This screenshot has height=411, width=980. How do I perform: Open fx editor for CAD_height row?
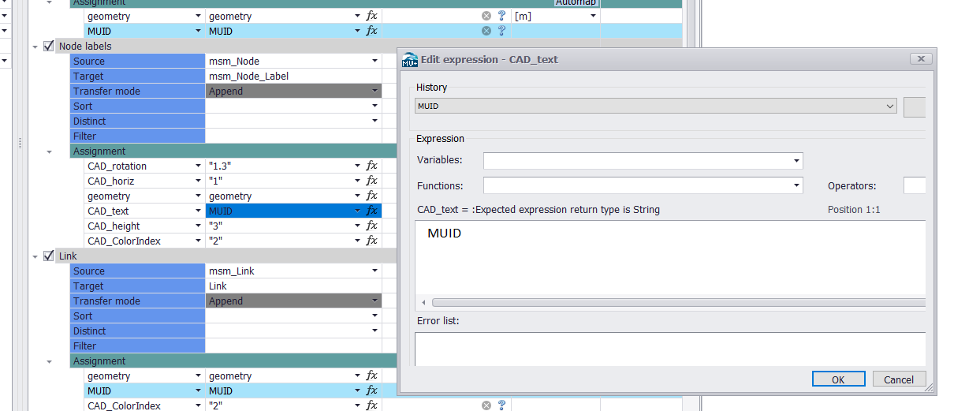click(x=372, y=226)
